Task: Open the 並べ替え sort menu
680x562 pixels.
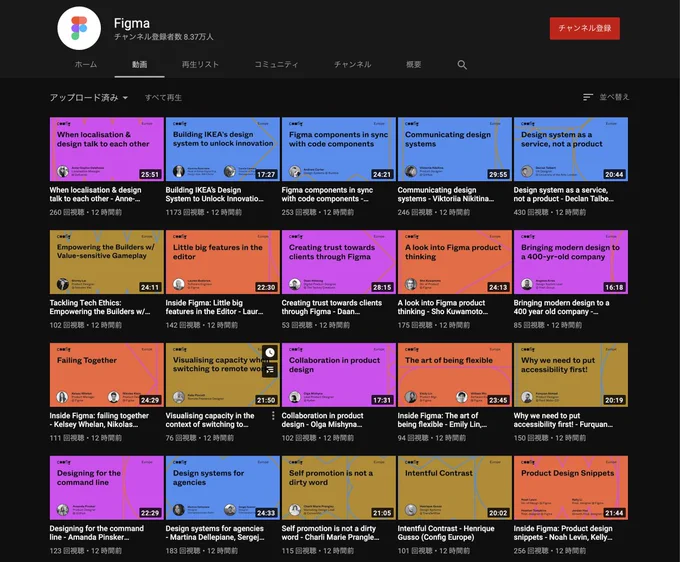Action: pyautogui.click(x=606, y=97)
